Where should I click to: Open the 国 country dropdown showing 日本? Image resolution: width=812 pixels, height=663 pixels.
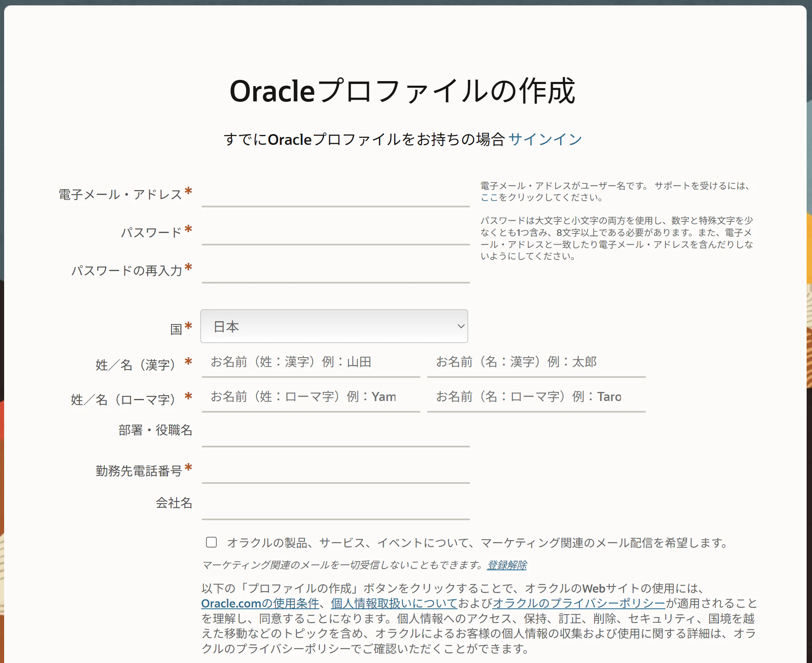point(334,326)
